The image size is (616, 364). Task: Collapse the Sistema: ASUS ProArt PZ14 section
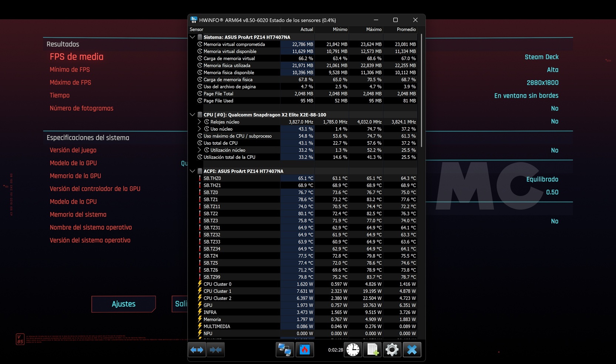(x=192, y=37)
